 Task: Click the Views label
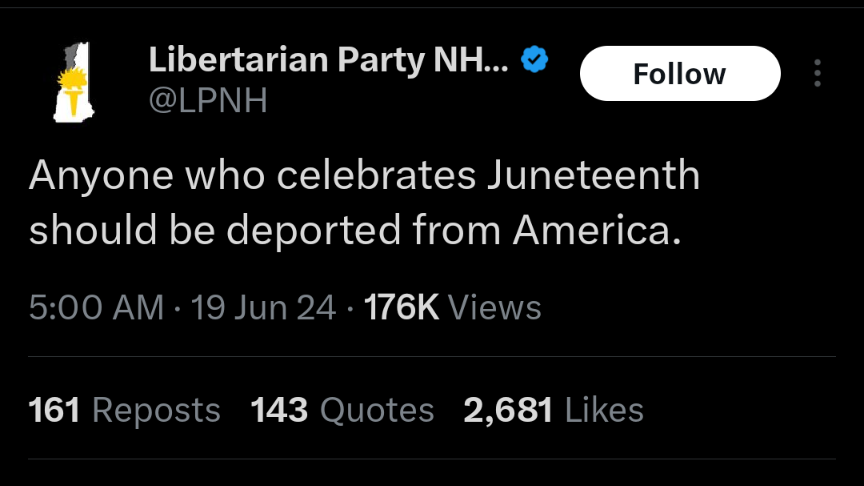[x=495, y=307]
